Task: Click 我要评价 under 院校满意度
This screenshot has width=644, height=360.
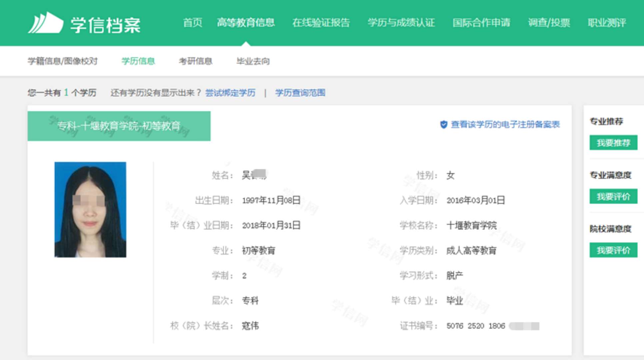Action: click(x=613, y=250)
